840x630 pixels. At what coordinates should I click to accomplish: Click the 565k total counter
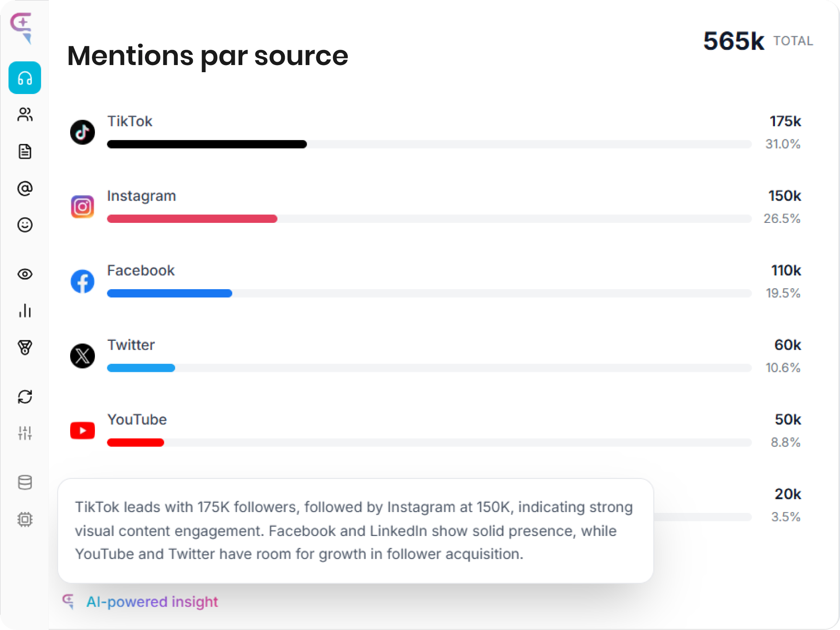[x=734, y=40]
